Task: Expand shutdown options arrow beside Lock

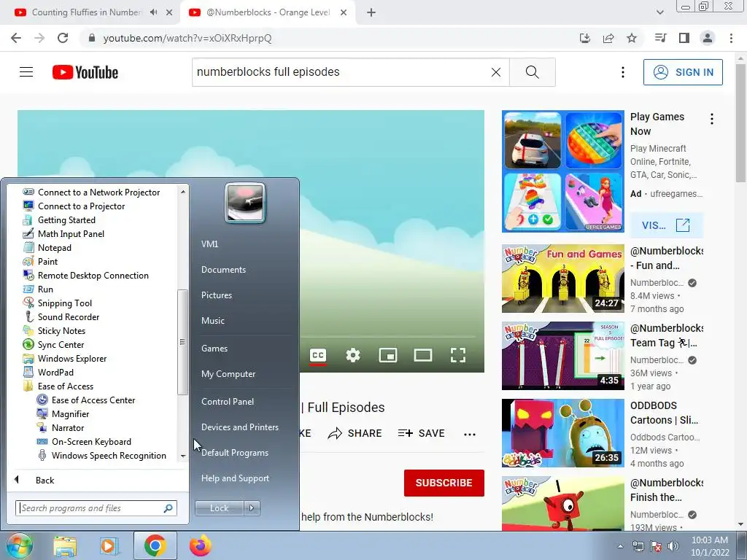Action: (x=252, y=508)
